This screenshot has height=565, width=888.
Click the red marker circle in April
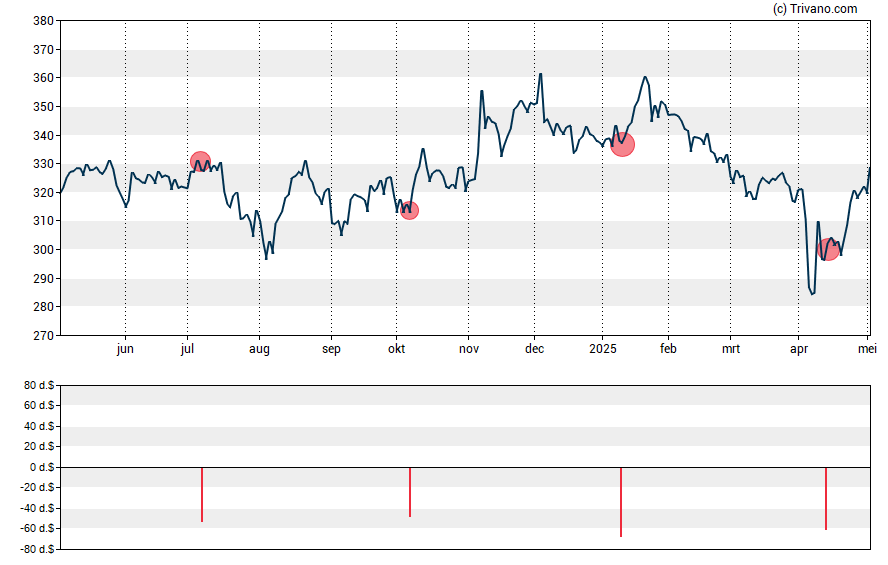click(829, 249)
